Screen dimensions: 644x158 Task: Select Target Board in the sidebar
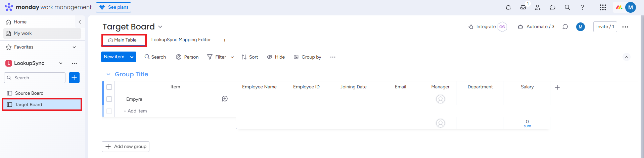42,104
